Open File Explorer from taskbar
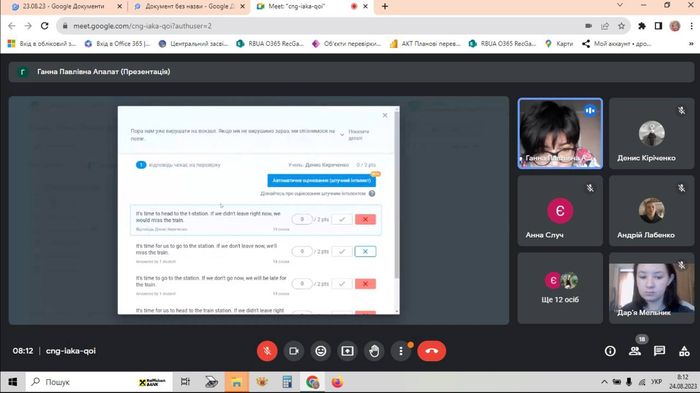This screenshot has width=700, height=393. click(x=236, y=382)
